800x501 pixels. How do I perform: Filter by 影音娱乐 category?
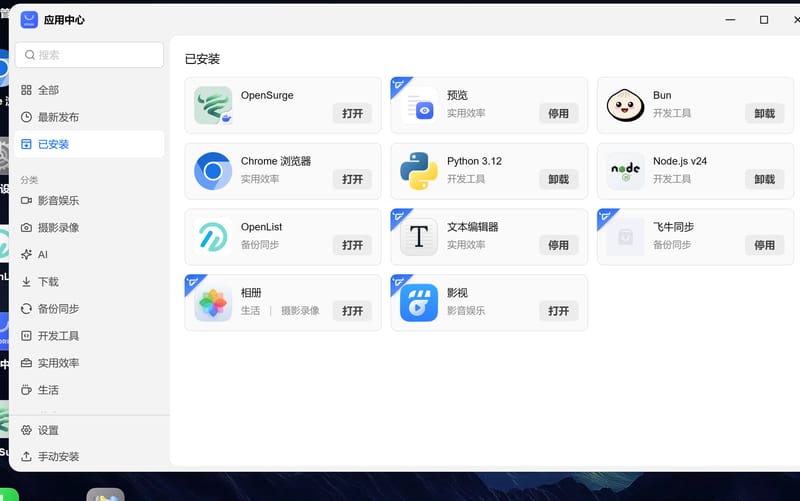point(89,201)
